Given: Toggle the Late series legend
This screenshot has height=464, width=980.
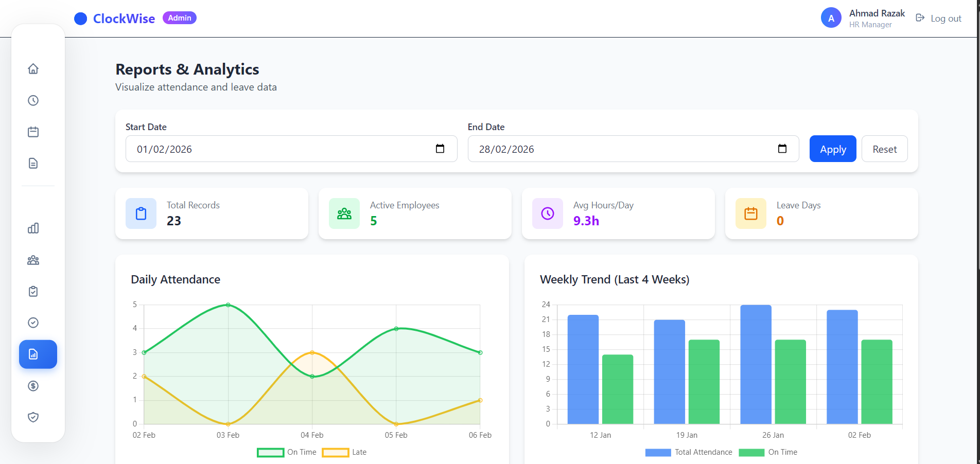Looking at the screenshot, I should (344, 452).
